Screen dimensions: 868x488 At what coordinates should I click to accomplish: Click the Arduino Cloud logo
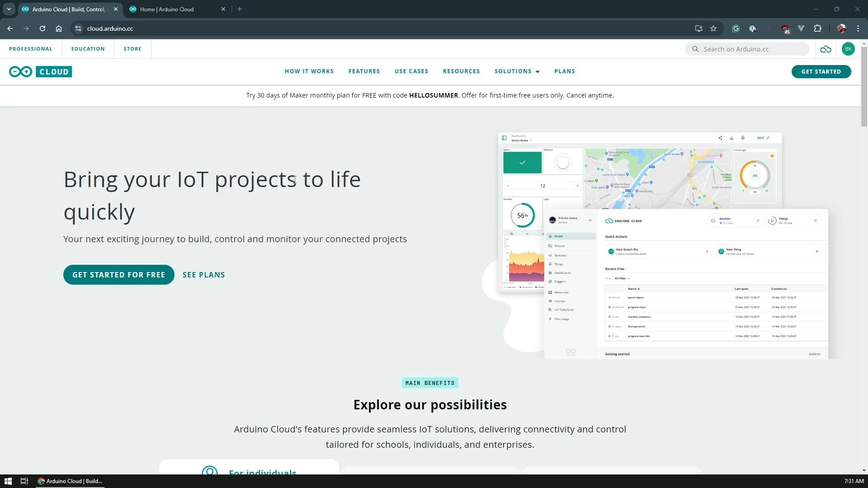click(40, 72)
